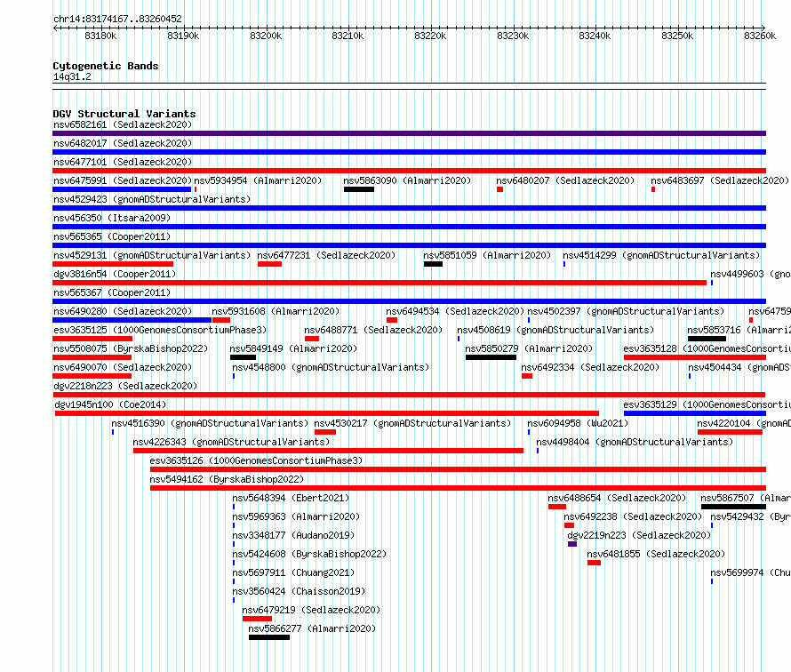
Task: Click the black nsv5863090 variant bar
Action: point(359,189)
